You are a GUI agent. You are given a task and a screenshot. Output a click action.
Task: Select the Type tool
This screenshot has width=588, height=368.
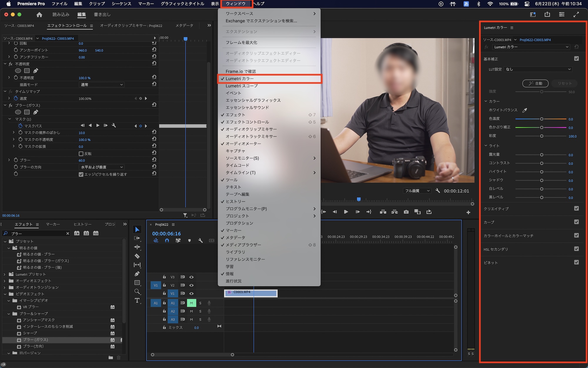[x=137, y=301]
